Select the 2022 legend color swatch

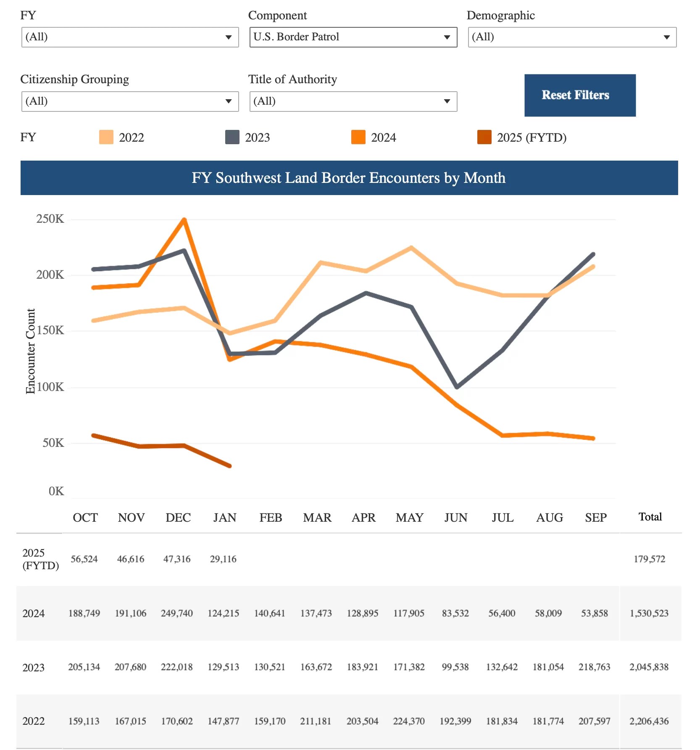click(106, 137)
